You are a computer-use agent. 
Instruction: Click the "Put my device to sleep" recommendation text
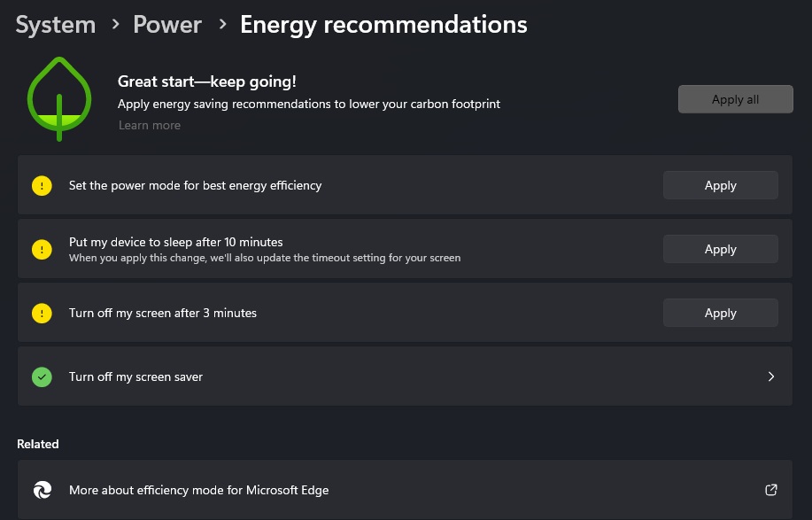[x=176, y=243]
